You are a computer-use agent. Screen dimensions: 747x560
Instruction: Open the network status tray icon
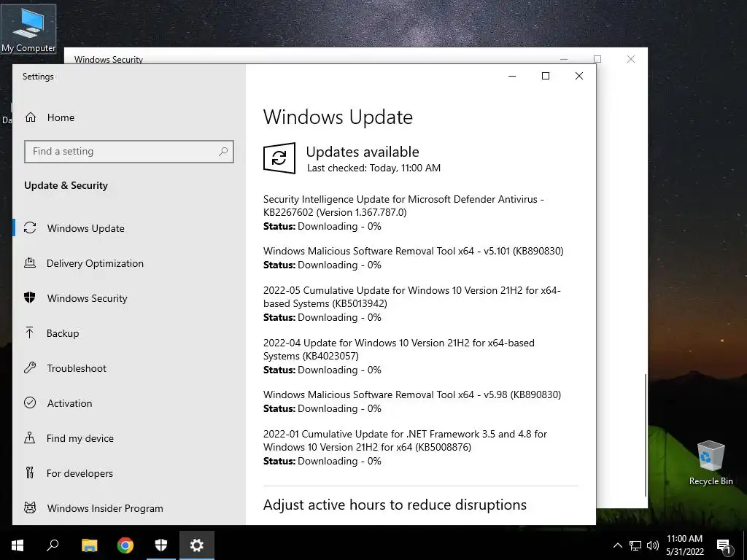pos(635,545)
